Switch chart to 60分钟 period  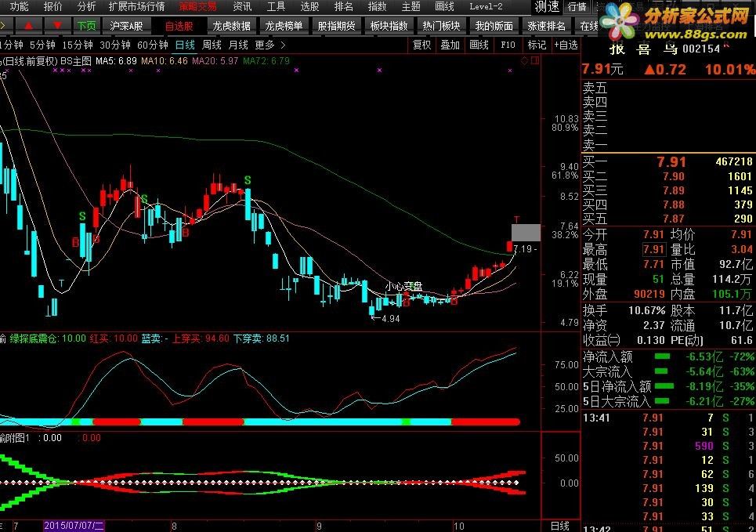point(153,45)
